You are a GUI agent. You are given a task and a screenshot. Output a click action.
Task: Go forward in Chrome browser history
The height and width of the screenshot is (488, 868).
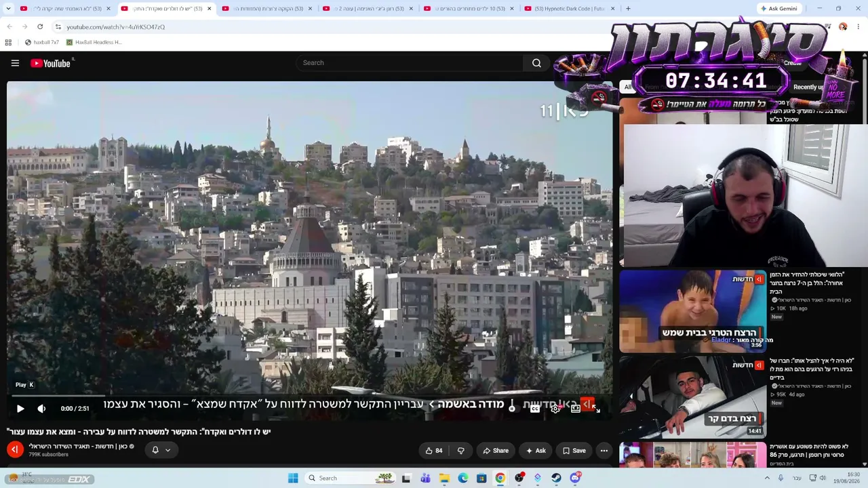click(24, 26)
